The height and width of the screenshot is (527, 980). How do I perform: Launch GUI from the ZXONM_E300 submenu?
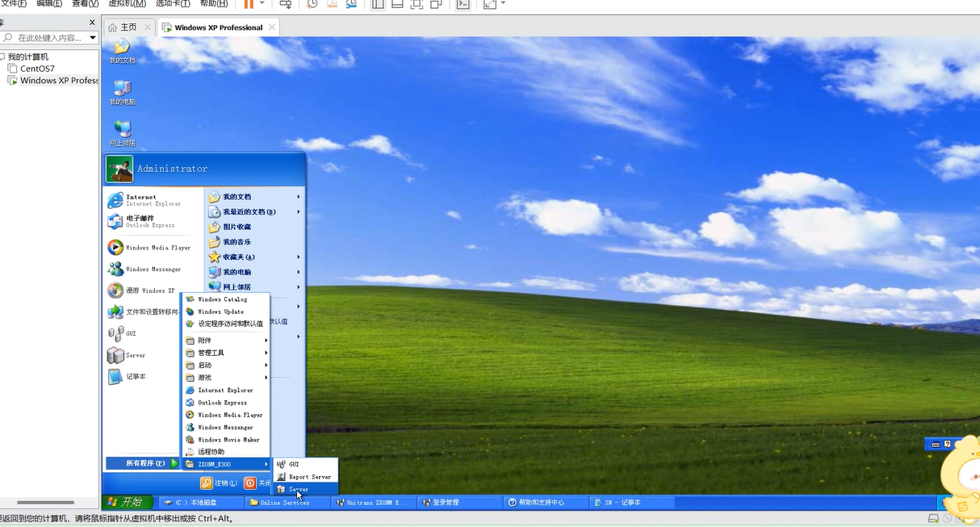[304, 464]
